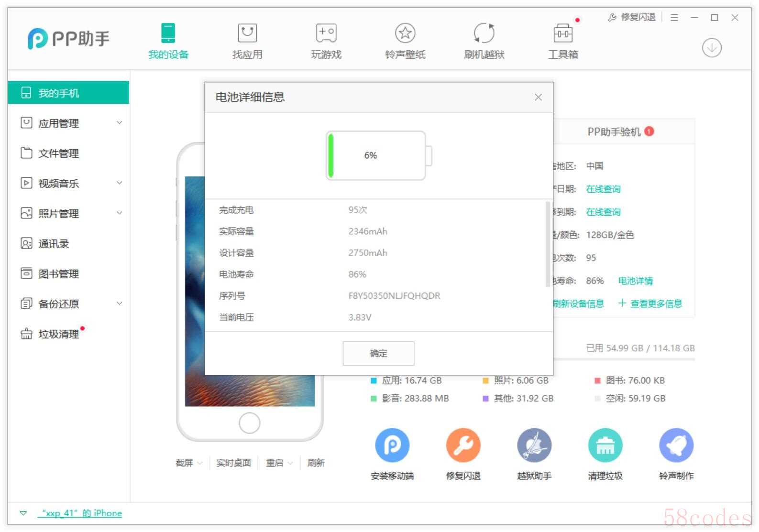Expand the 照片管理 chevron

point(120,213)
